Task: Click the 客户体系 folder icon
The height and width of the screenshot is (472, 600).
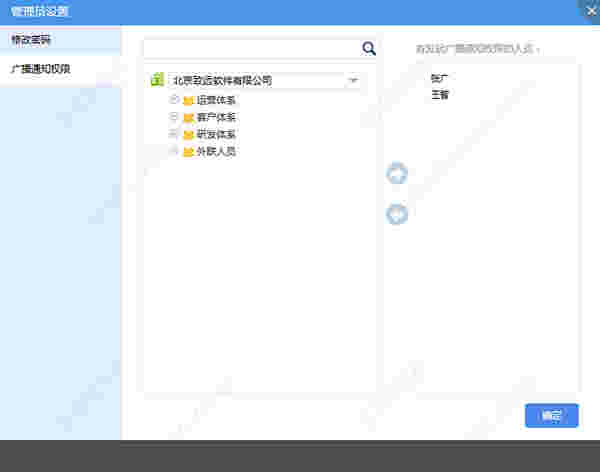Action: (x=188, y=118)
